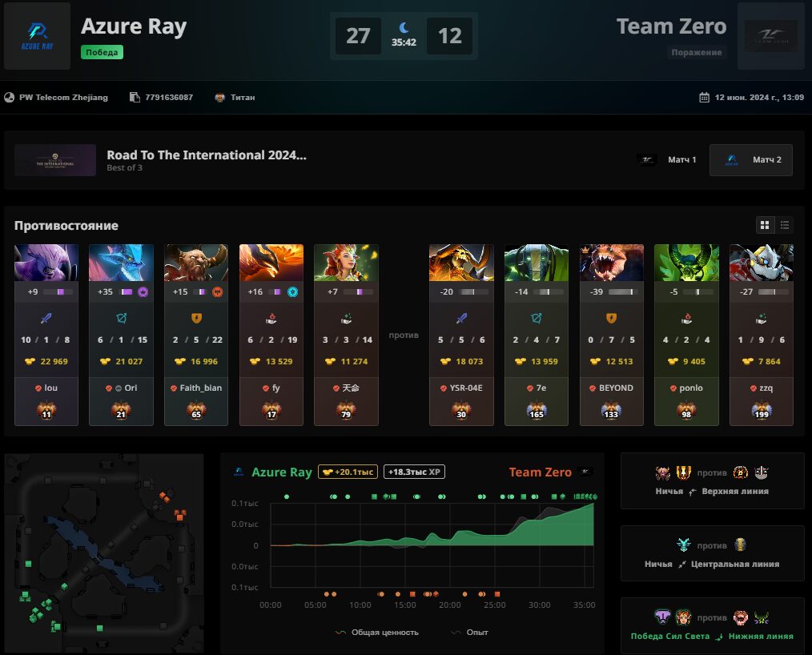Open Road To The International 2024 link
The width and height of the screenshot is (812, 655).
207,155
